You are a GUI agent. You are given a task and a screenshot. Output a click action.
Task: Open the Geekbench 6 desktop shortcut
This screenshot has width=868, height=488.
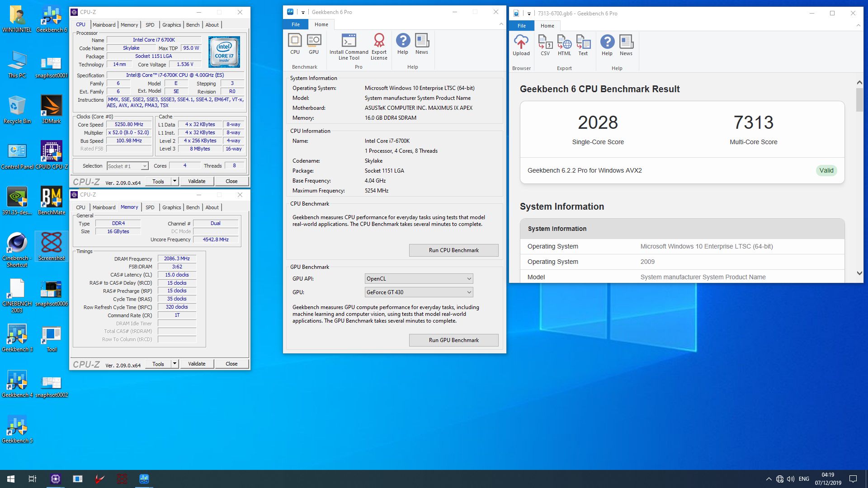coord(52,19)
